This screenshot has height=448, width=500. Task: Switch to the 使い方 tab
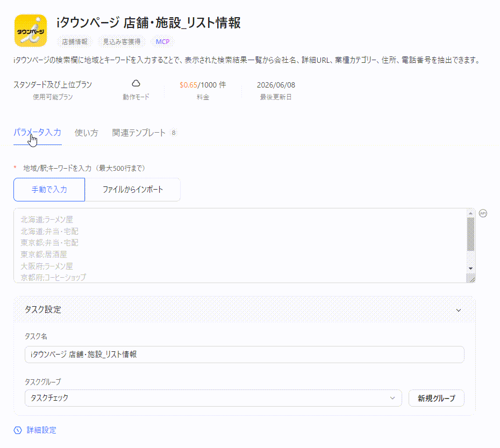[x=87, y=133]
